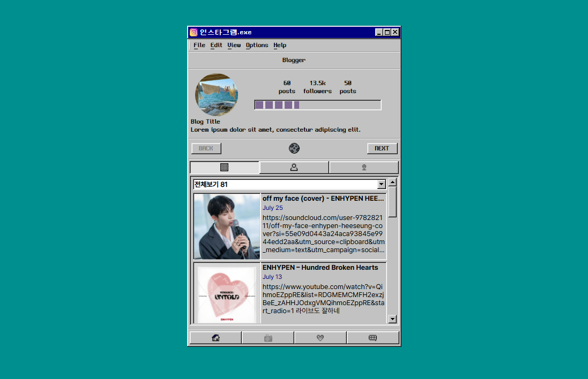Screen dimensions: 588x379
Task: Click the vertical scrollbar thumb
Action: (x=392, y=202)
